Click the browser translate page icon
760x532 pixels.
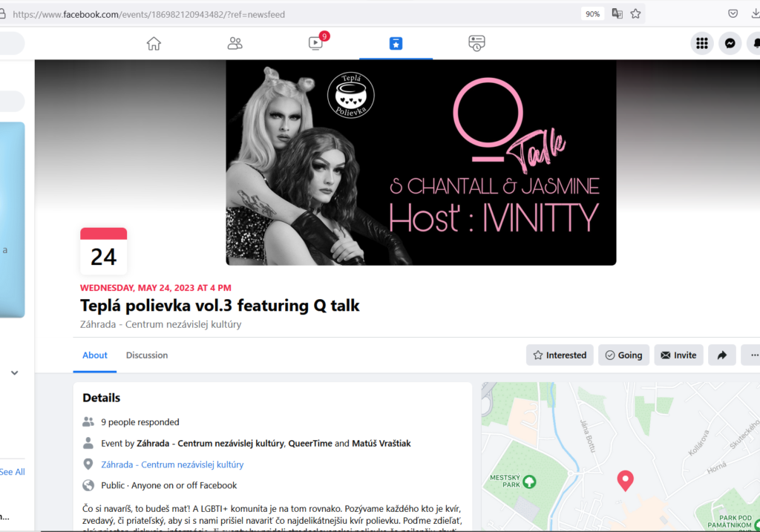pyautogui.click(x=617, y=14)
